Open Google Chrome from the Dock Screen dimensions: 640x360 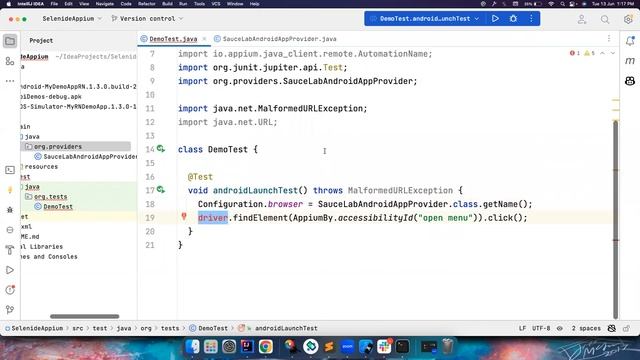coord(265,347)
